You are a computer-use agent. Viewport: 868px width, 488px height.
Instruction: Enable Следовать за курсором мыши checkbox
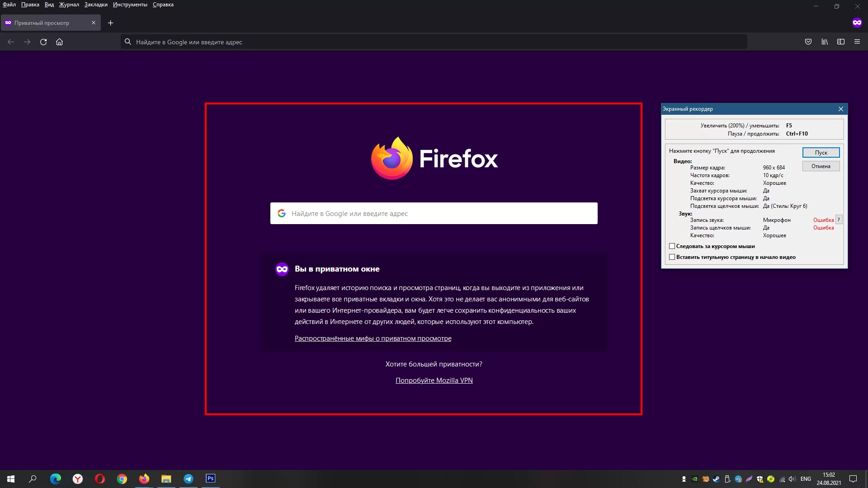pos(672,246)
